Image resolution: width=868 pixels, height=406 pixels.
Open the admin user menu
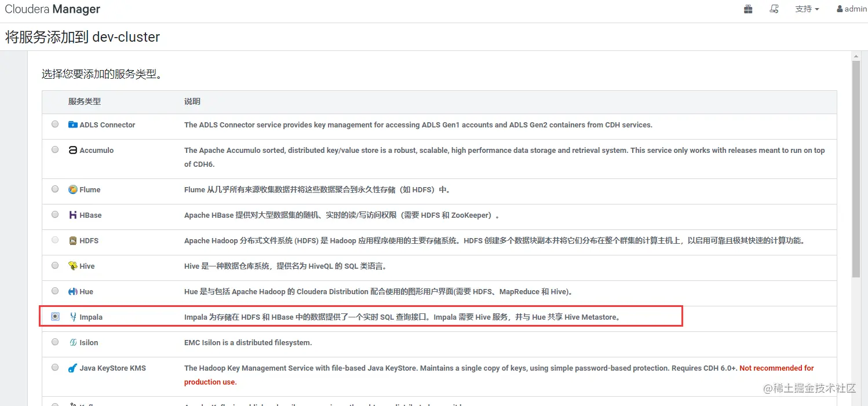(x=852, y=9)
